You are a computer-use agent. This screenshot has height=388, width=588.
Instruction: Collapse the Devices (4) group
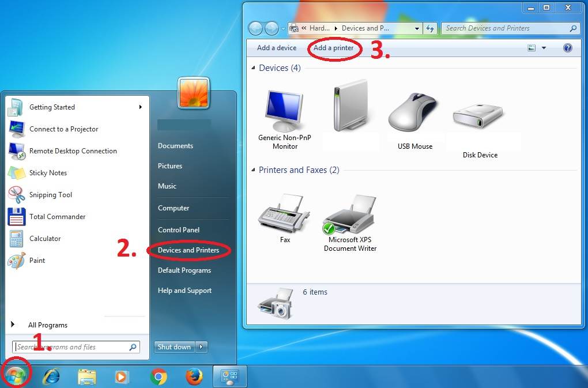pyautogui.click(x=253, y=68)
